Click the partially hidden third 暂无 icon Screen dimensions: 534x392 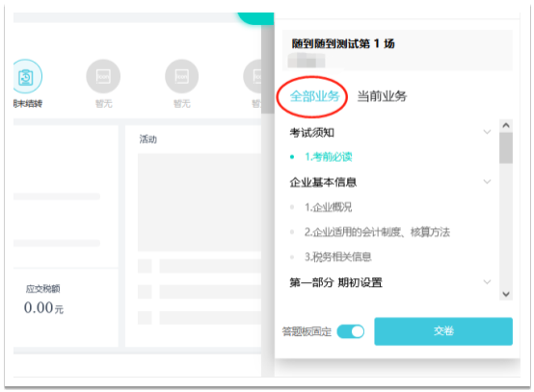[253, 76]
